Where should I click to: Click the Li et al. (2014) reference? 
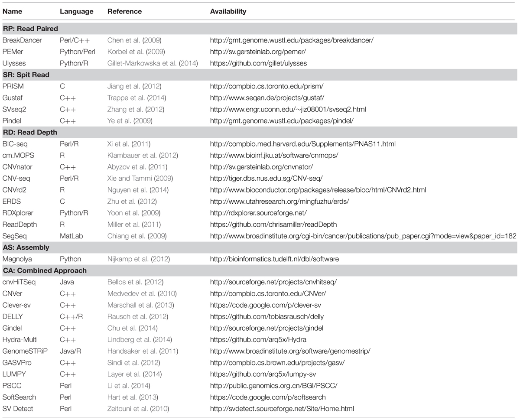point(128,385)
